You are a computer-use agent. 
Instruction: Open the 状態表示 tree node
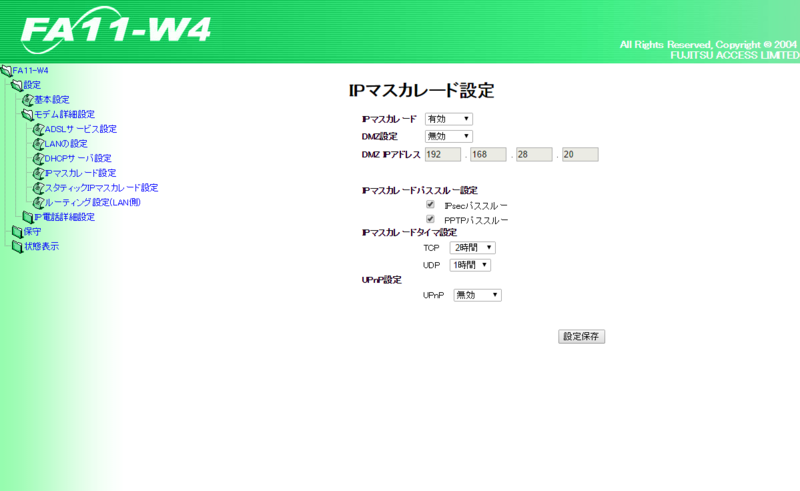(42, 247)
